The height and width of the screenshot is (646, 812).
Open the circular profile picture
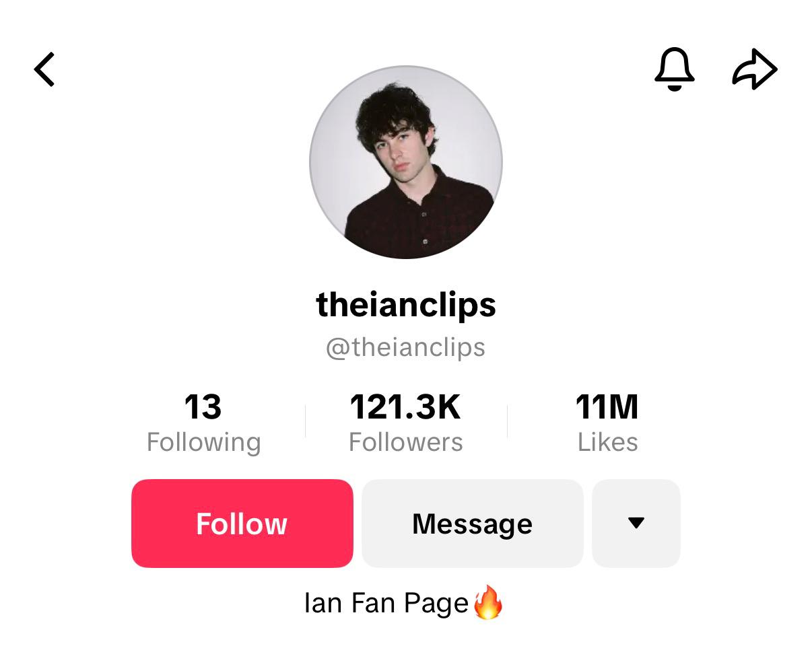coord(406,162)
